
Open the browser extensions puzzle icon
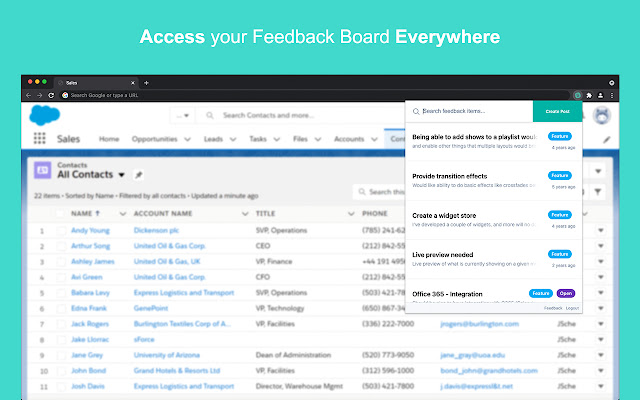click(589, 95)
